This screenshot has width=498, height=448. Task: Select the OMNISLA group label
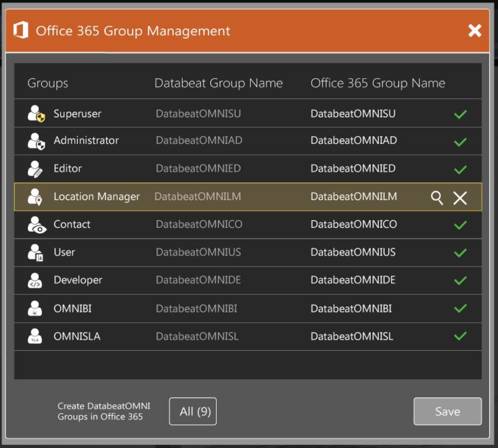pyautogui.click(x=77, y=336)
